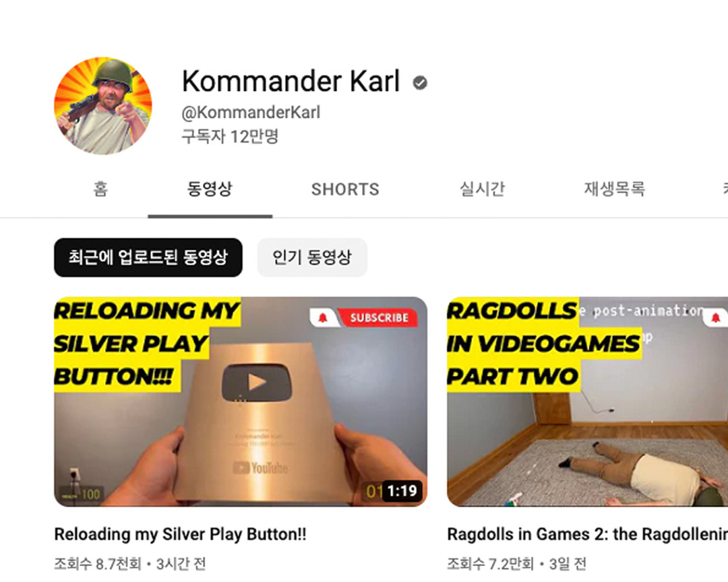728x582 pixels.
Task: Open the SHORTS tab
Action: click(x=345, y=189)
